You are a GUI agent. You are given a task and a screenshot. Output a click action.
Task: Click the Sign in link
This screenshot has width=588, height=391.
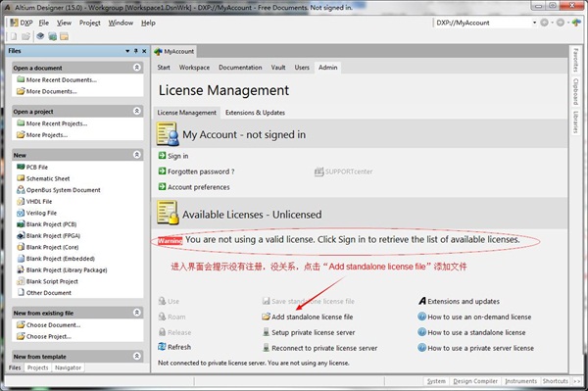click(178, 156)
